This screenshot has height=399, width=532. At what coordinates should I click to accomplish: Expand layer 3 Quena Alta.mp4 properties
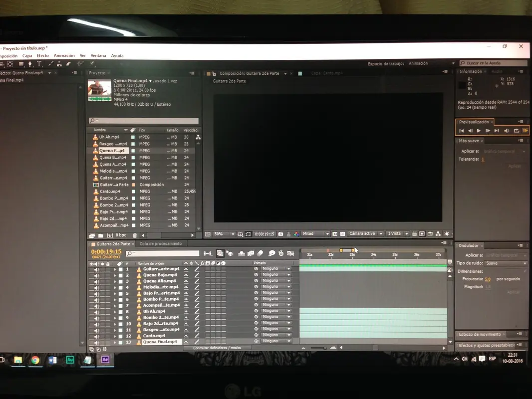(115, 281)
